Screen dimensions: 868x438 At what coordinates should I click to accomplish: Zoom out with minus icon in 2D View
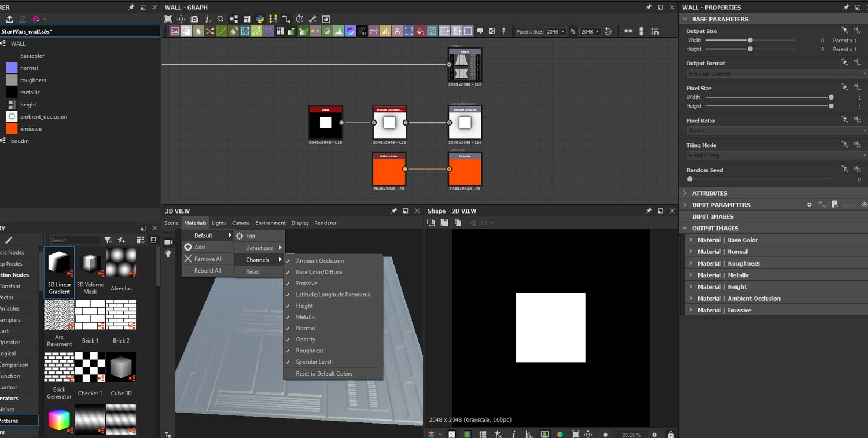tap(605, 435)
